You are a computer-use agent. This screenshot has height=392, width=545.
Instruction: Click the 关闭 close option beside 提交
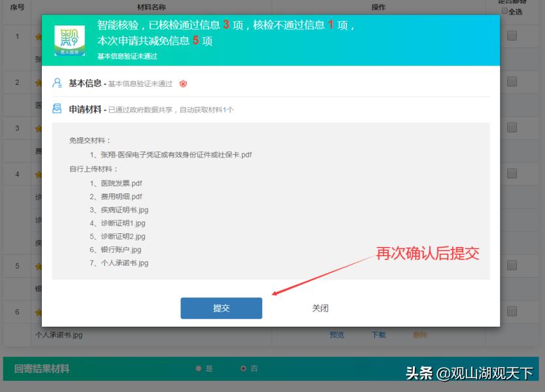[x=321, y=308]
